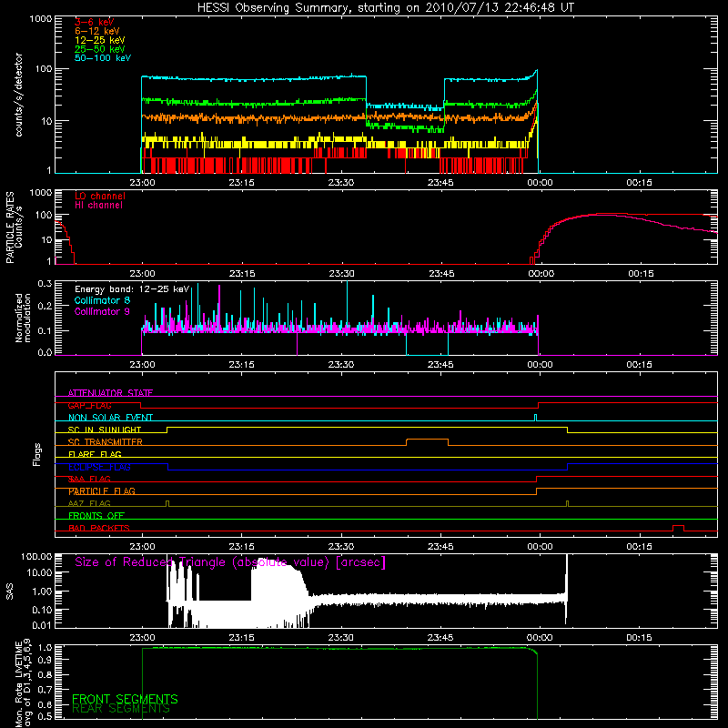This screenshot has width=728, height=728.
Task: Select the ECLIPSE_FLAG label
Action: pos(99,467)
